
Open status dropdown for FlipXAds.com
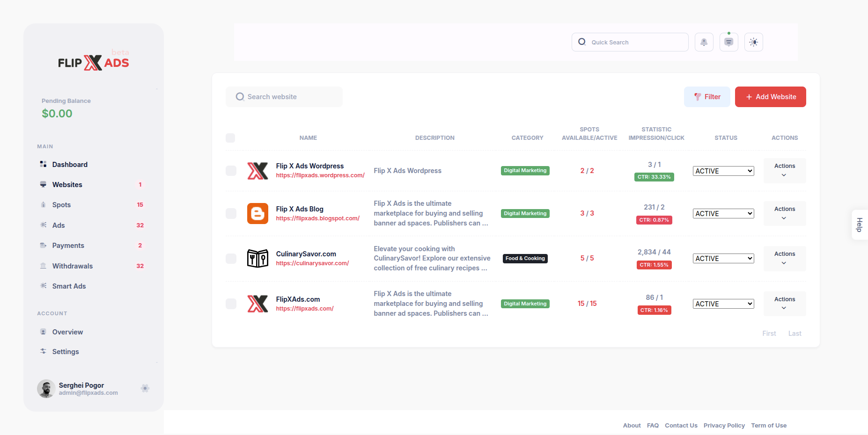coord(723,304)
